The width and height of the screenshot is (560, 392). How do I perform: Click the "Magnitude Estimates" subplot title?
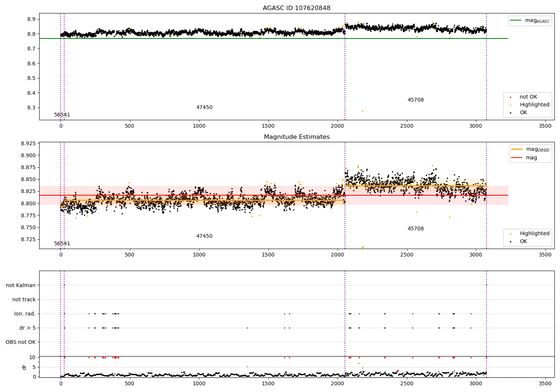(297, 137)
